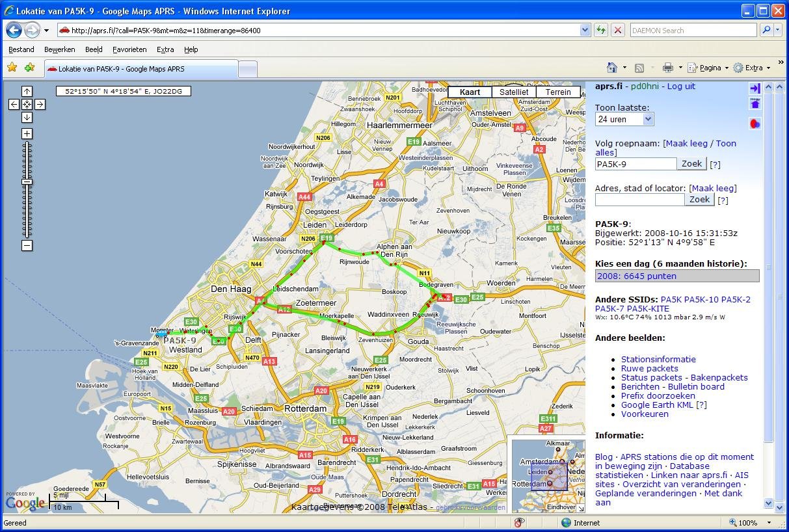Pan the map down with the arrow
Screen dimensions: 789x532
point(27,118)
